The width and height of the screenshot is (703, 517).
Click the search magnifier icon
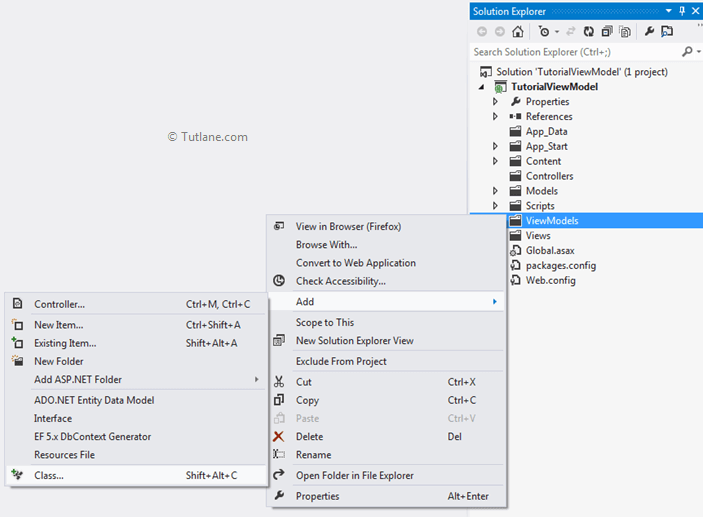click(687, 52)
